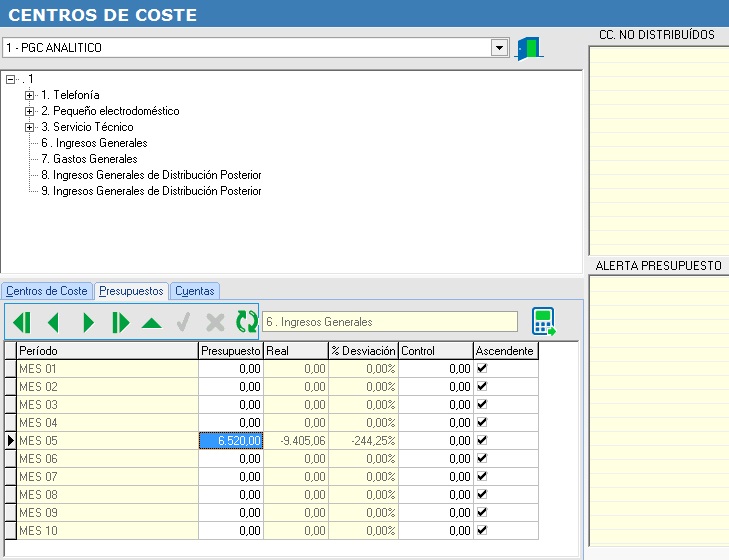This screenshot has height=560, width=729.
Task: Click Control cell for MES 02
Action: (436, 387)
